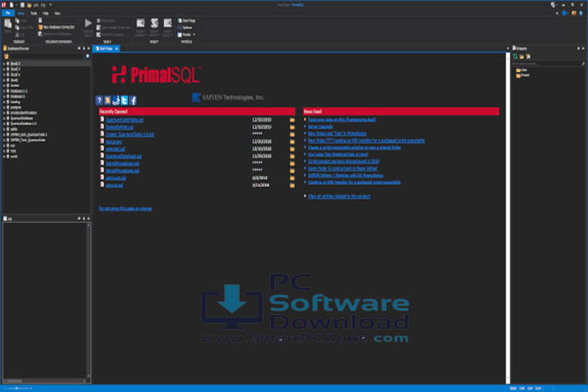This screenshot has height=392, width=588.
Task: Click the search icon in Database Browser
Action: [x=87, y=56]
